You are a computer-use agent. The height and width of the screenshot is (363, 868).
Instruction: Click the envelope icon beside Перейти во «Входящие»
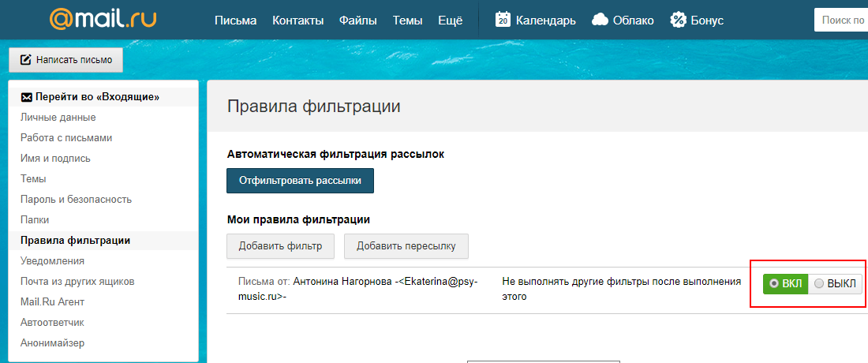26,97
